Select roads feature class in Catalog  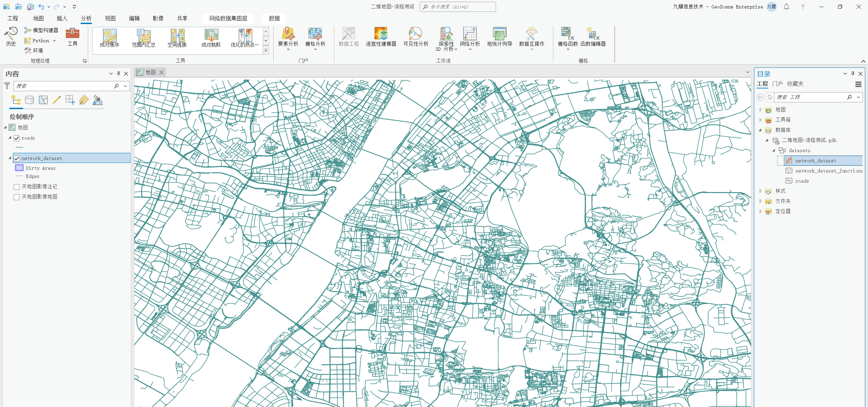click(x=802, y=181)
